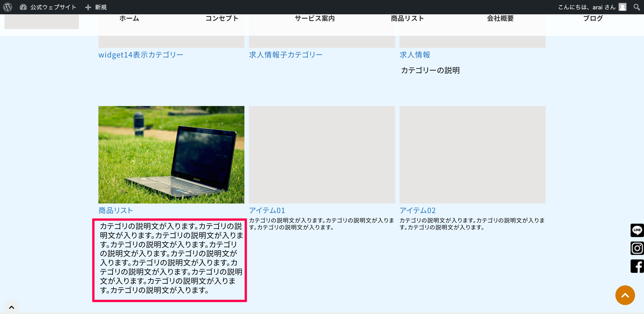Viewport: 644px width, 314px height.
Task: Expand the bottom-left chevron toggle
Action: pos(11,307)
